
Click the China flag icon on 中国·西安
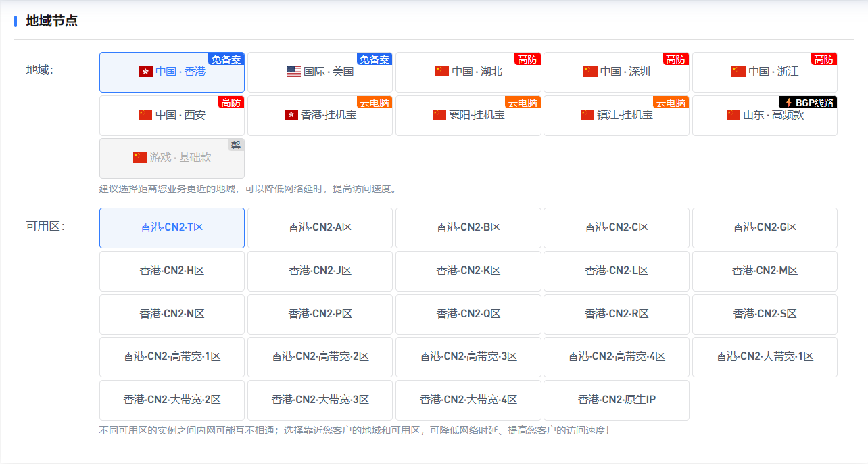[x=145, y=115]
